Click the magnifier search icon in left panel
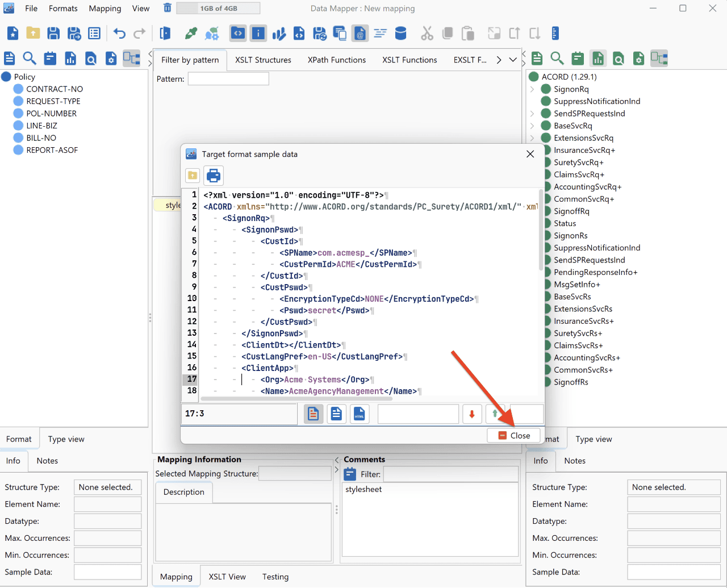This screenshot has height=588, width=727. 30,59
